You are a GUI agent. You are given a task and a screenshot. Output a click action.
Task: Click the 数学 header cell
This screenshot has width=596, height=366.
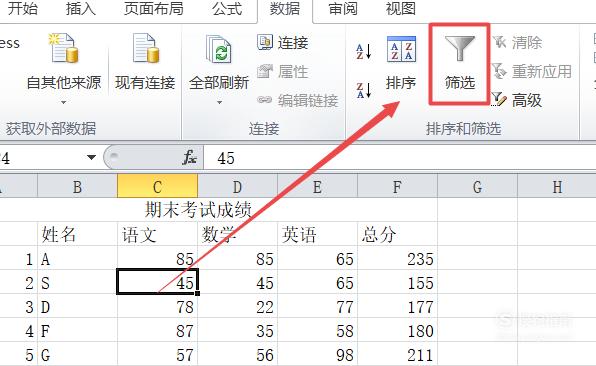[238, 234]
